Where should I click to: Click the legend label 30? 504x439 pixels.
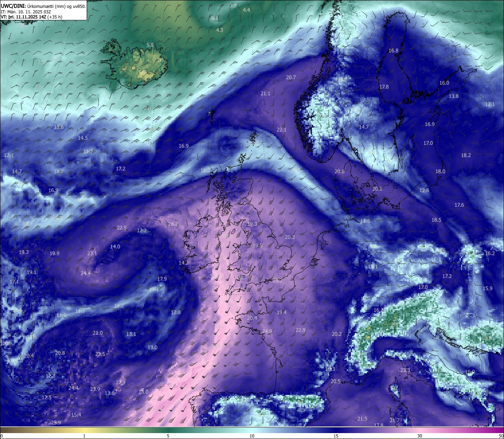pos(420,436)
